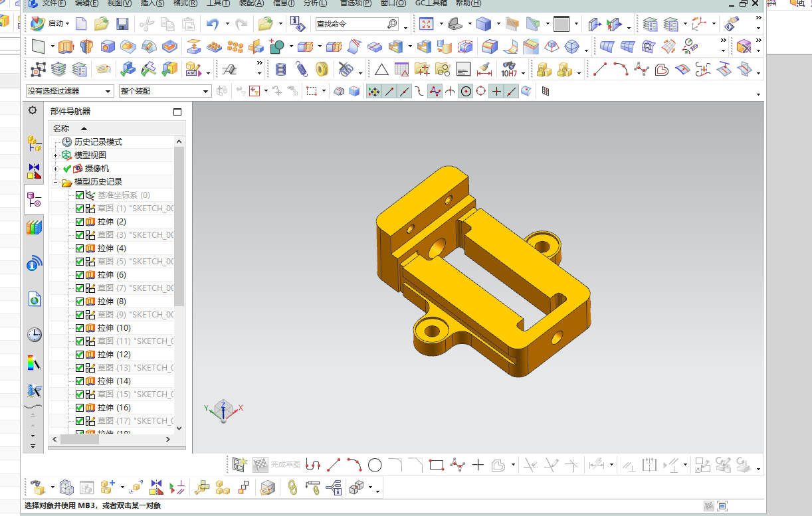The width and height of the screenshot is (812, 516).
Task: Click the Save floppy disk icon
Action: (122, 25)
